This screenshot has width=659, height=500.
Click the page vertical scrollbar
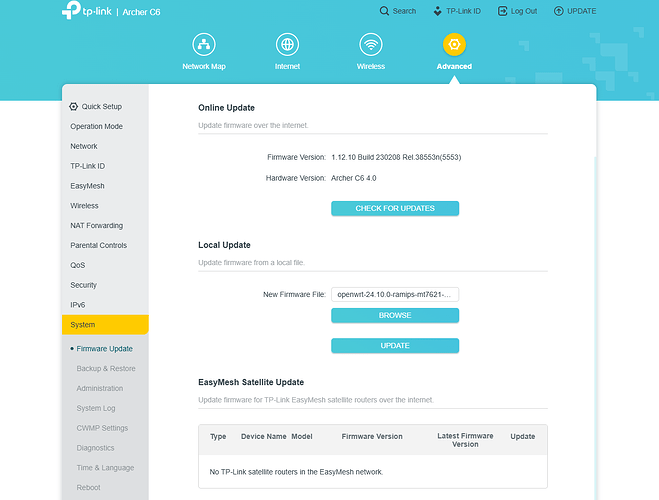tap(595, 328)
